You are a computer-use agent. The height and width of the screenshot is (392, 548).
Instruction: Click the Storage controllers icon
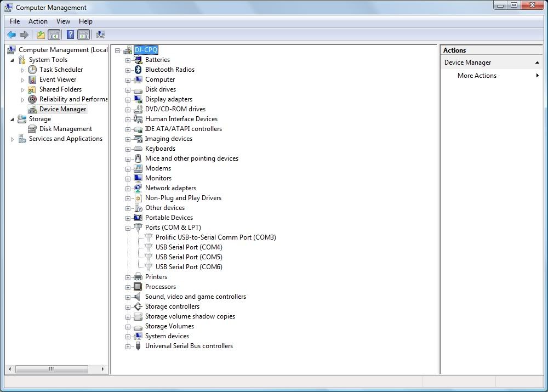coord(138,306)
